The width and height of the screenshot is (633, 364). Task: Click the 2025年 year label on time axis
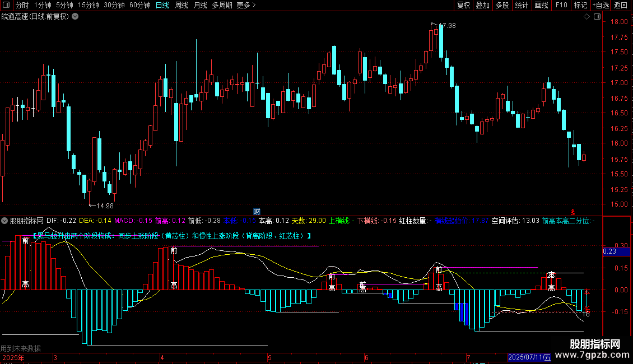[13, 357]
